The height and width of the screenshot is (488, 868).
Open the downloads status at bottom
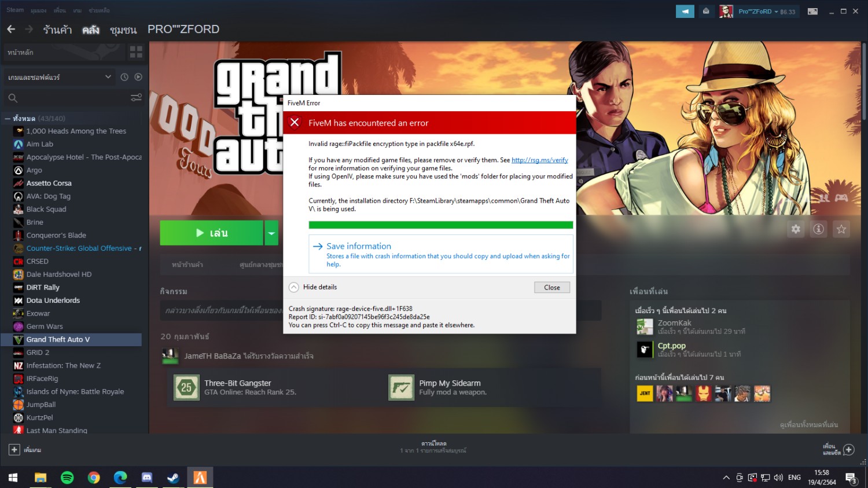tap(433, 447)
